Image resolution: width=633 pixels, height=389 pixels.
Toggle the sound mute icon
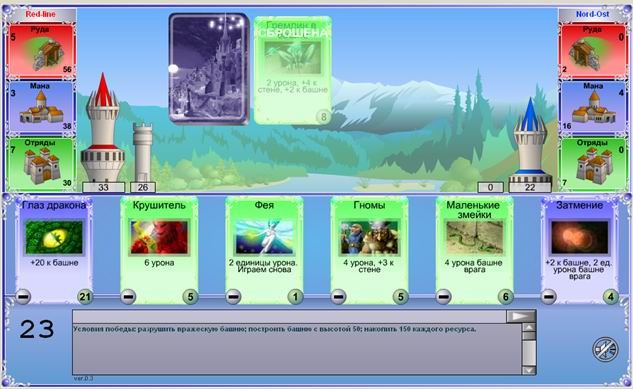pyautogui.click(x=605, y=349)
